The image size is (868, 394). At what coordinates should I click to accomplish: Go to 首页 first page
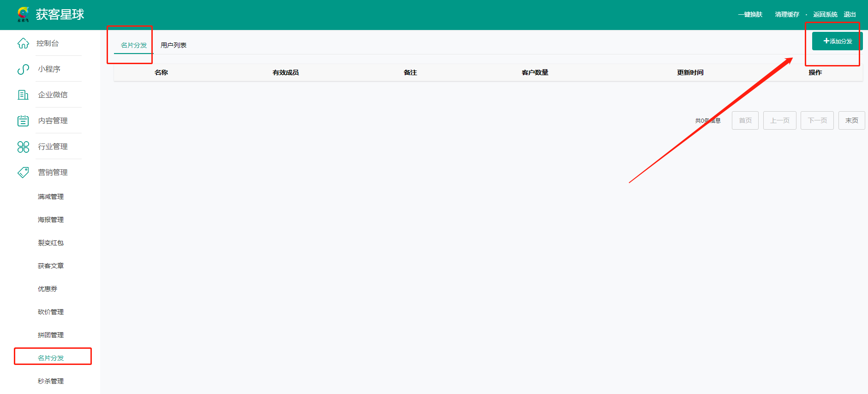tap(745, 120)
